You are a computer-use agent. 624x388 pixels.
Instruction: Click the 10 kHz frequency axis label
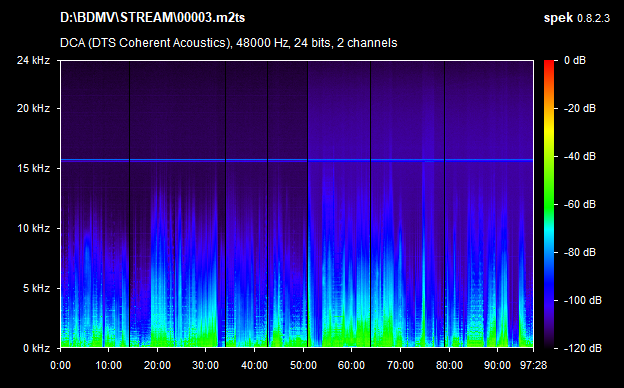(33, 228)
